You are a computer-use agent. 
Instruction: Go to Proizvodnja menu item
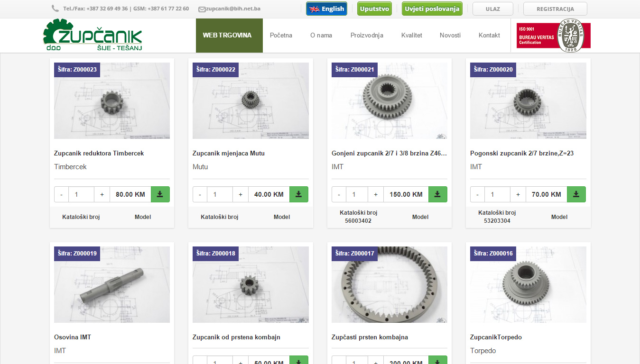click(367, 35)
